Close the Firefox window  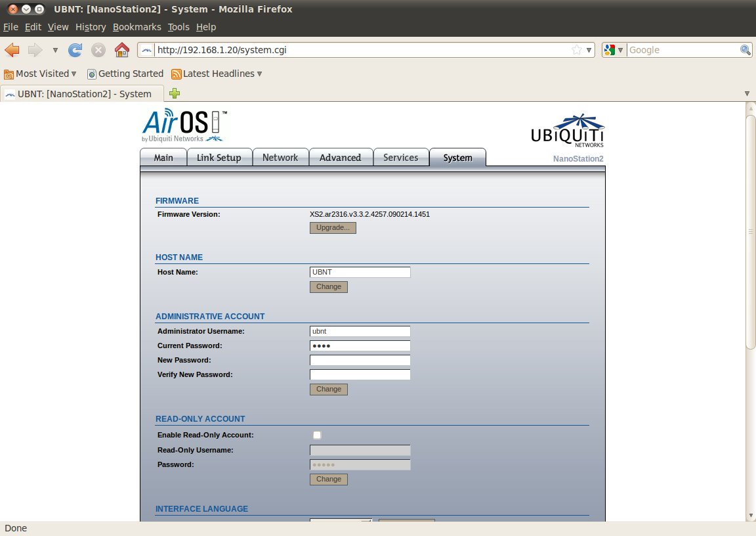pyautogui.click(x=13, y=9)
